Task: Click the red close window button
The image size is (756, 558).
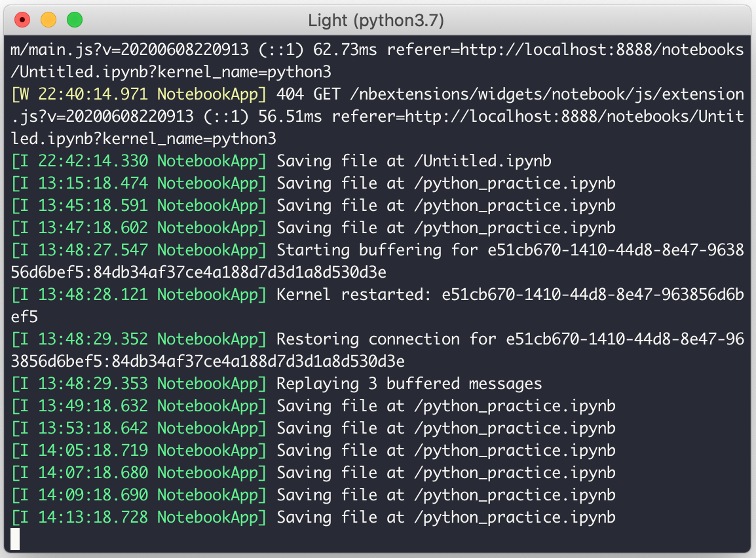Action: coord(22,20)
